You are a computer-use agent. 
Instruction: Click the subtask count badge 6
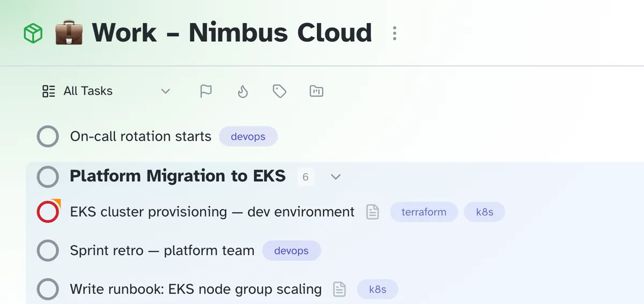coord(305,177)
